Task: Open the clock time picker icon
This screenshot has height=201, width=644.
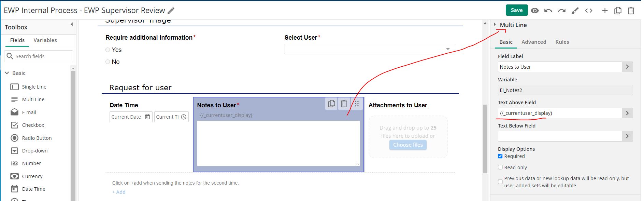Action: coord(184,117)
